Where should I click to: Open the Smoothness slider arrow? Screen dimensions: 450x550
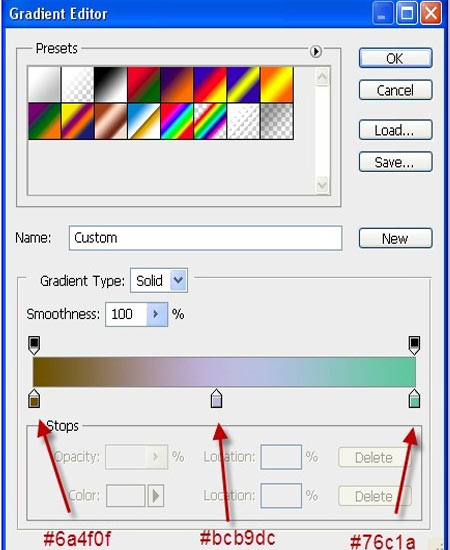point(156,314)
